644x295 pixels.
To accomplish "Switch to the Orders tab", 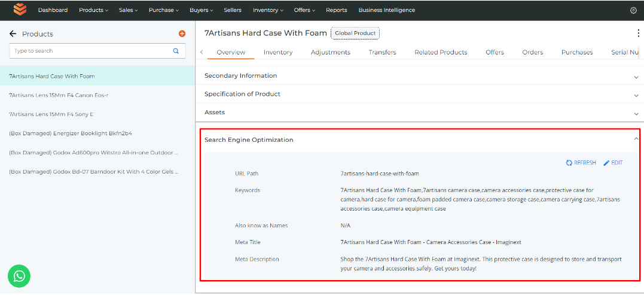I will tap(533, 52).
